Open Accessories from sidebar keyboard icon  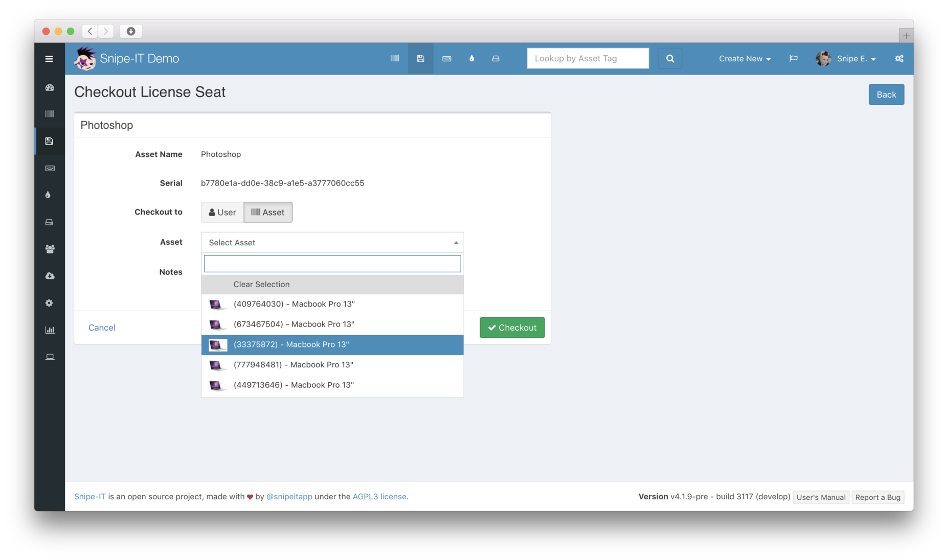[x=50, y=168]
